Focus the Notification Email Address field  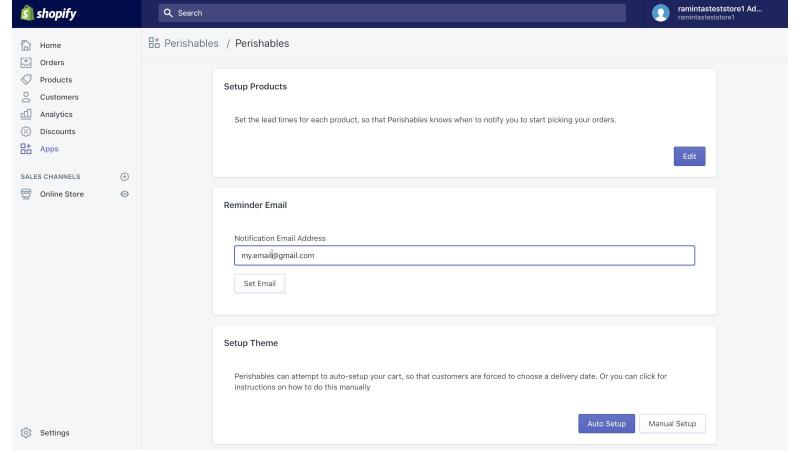464,255
